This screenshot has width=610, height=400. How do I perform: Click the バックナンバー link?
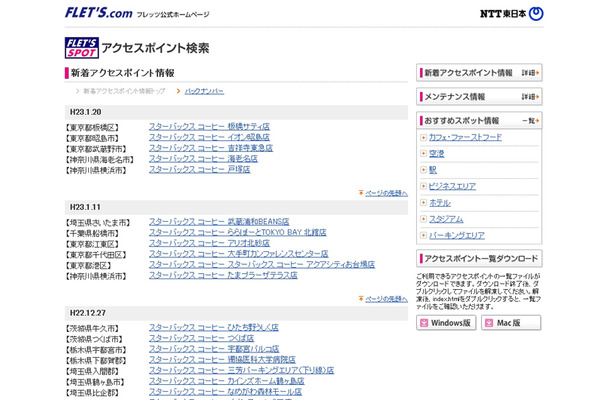[204, 91]
